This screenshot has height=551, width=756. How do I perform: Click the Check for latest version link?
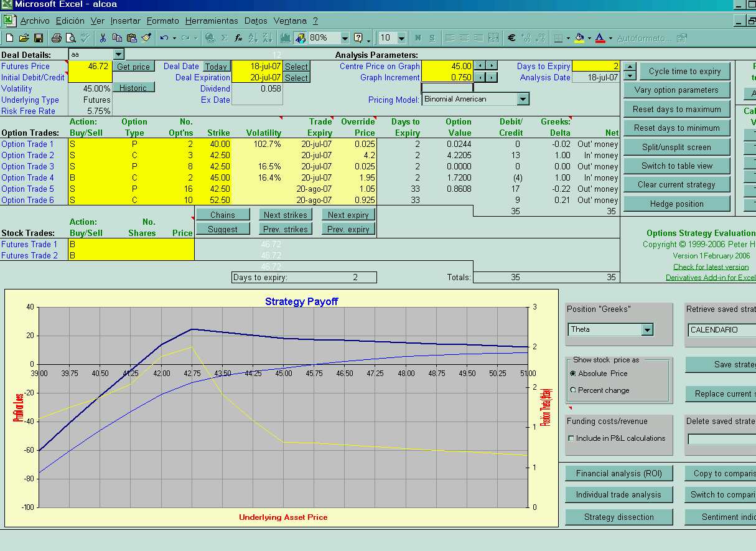coord(711,266)
